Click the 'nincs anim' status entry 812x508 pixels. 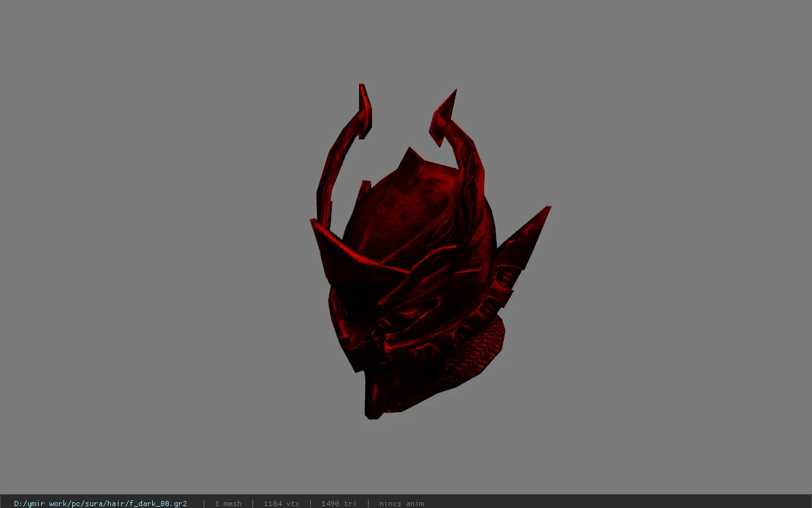pos(402,504)
